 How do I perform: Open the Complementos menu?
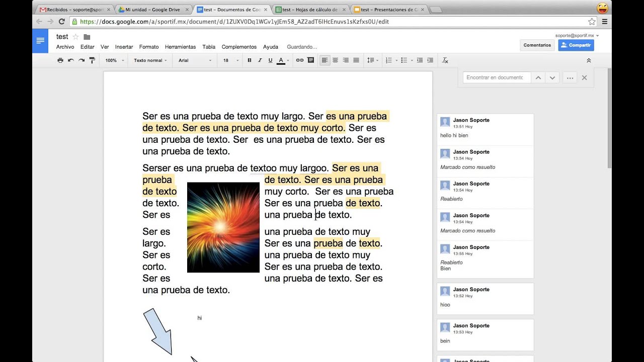point(239,47)
